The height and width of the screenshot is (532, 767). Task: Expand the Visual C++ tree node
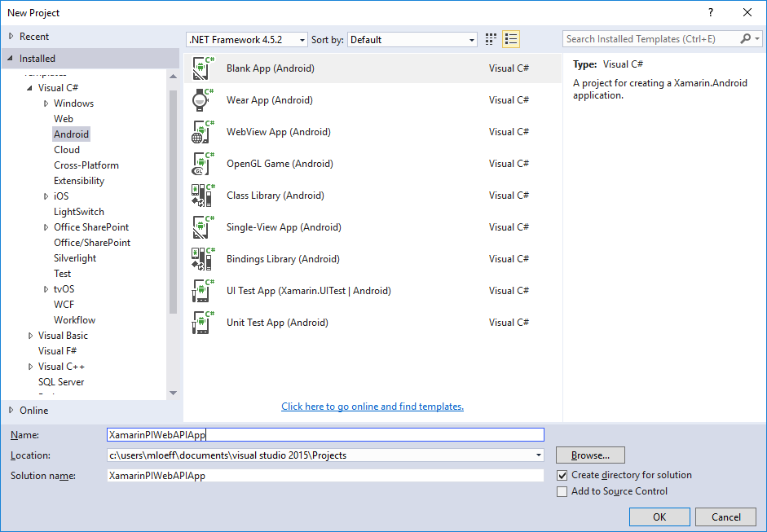(30, 367)
